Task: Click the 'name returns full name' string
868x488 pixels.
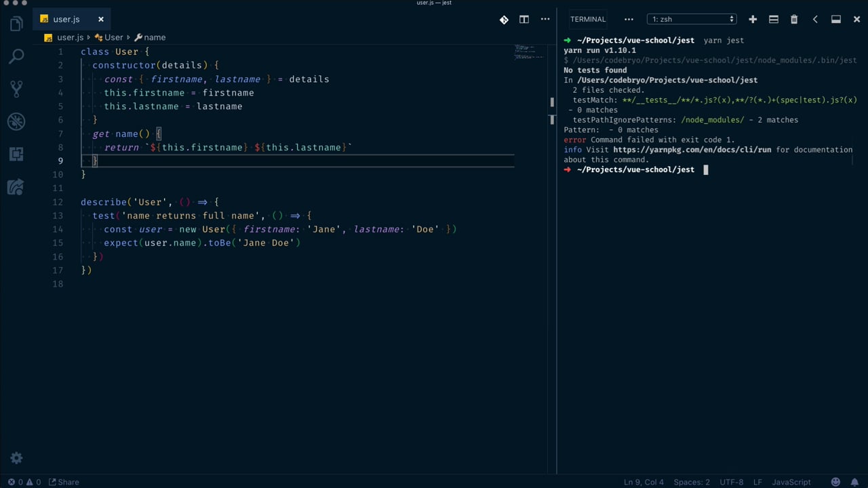Action: click(191, 216)
